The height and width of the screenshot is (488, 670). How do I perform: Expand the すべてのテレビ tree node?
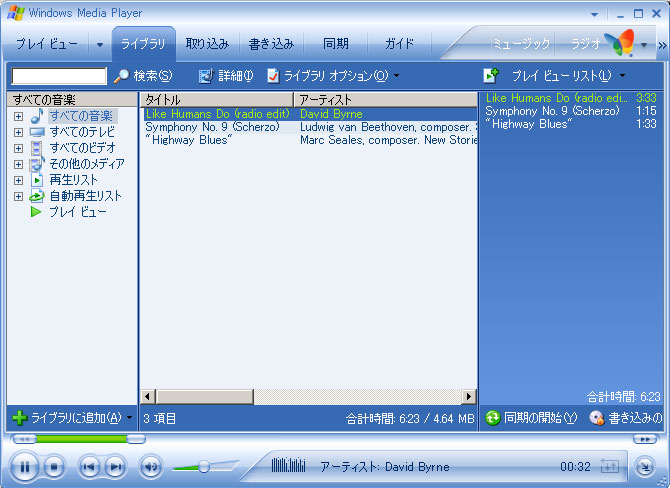pyautogui.click(x=18, y=132)
